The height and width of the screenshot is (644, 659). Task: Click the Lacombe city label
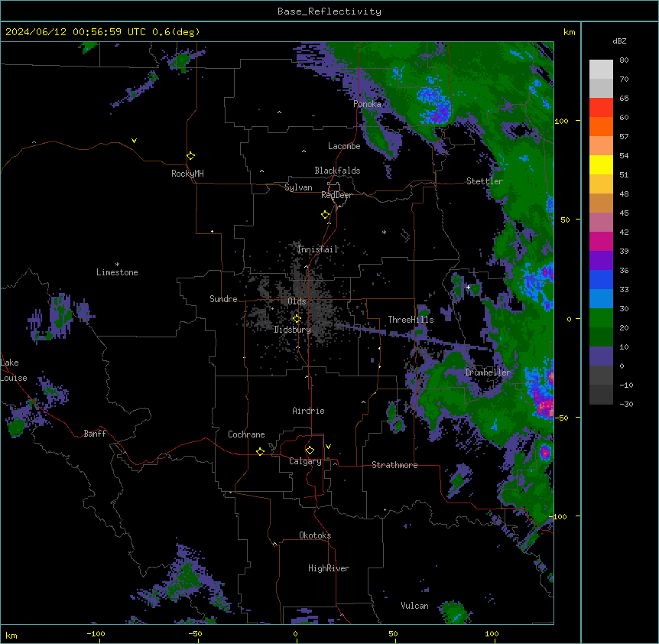[x=344, y=146]
